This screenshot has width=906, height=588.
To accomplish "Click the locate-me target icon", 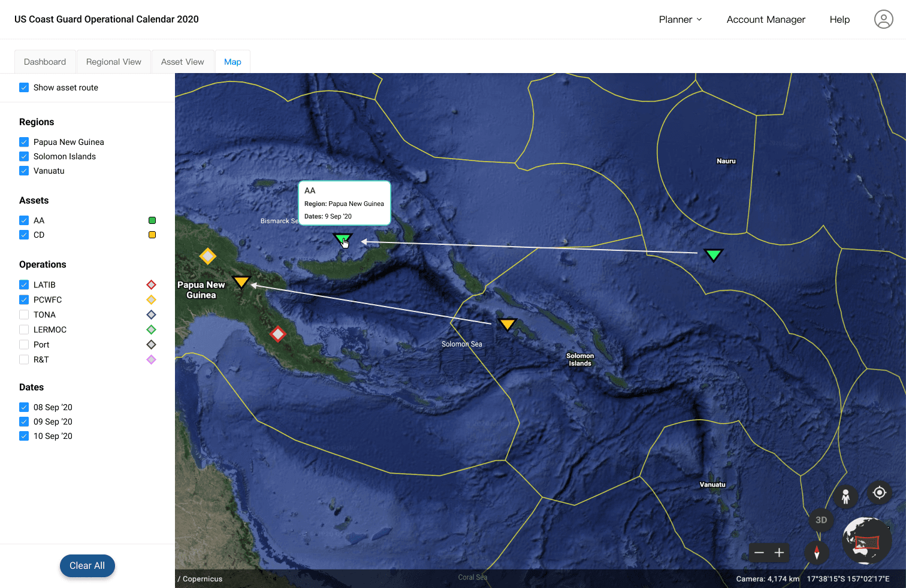I will [x=879, y=492].
